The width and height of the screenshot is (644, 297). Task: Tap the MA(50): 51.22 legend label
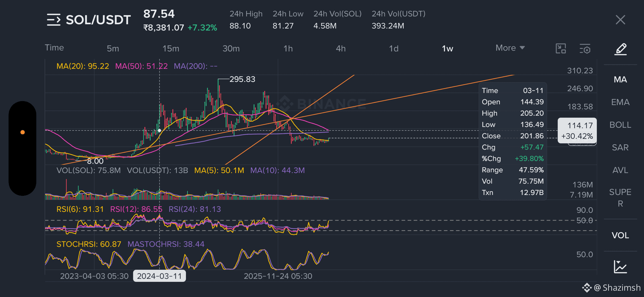[141, 66]
